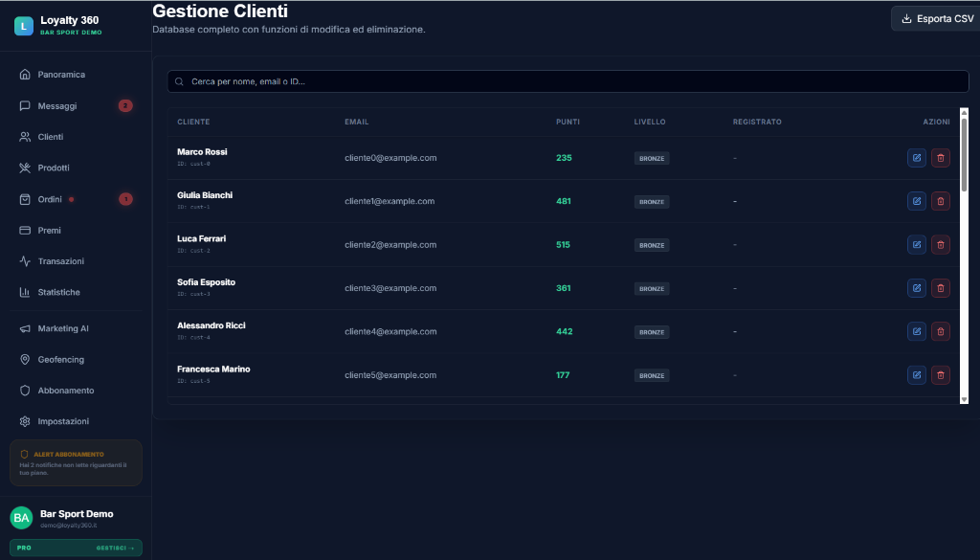
Task: Delete the Sofia Esposito customer entry
Action: point(940,288)
